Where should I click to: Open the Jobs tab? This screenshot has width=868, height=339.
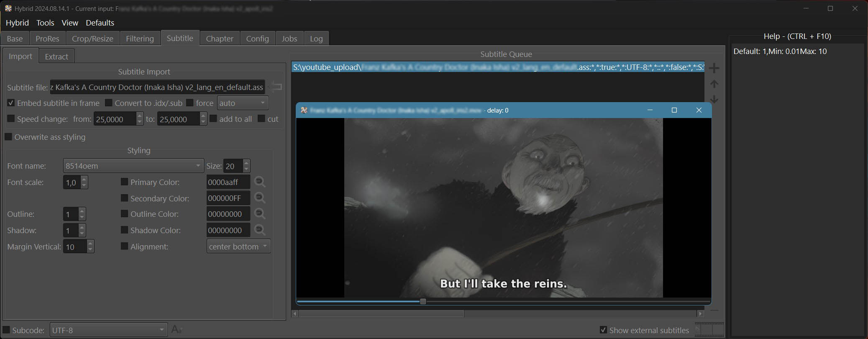289,39
